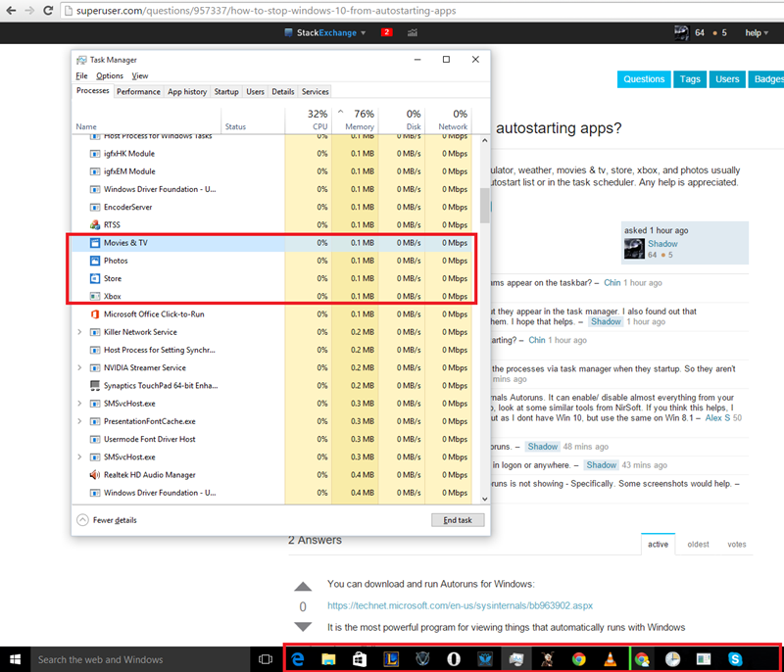Select the Xbox process row
Screen dimensions: 784x672
coord(113,296)
